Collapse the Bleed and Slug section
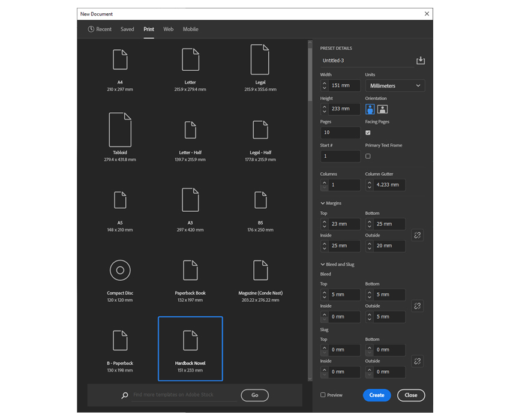This screenshot has height=420, width=510. click(x=323, y=264)
